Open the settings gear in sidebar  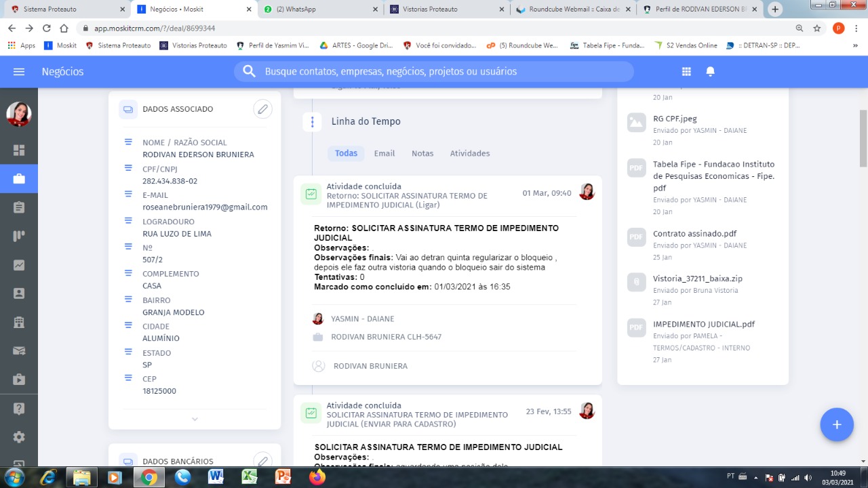19,437
